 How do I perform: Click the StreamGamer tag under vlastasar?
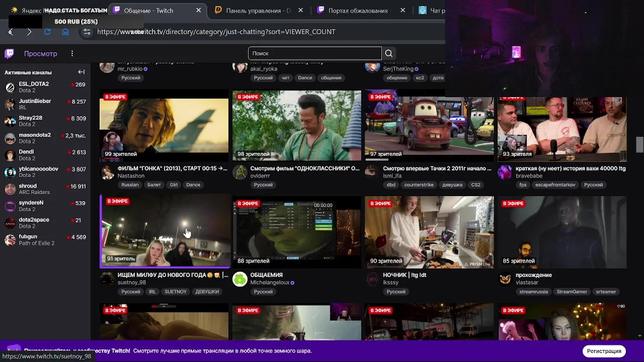click(x=572, y=292)
